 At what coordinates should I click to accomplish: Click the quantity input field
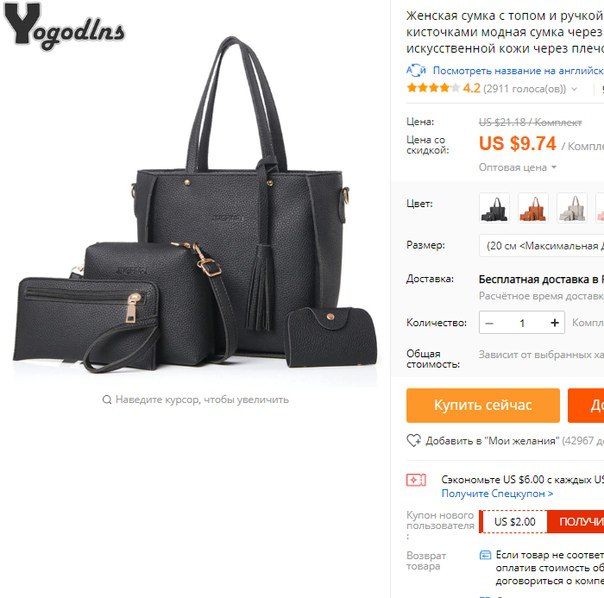tap(522, 323)
